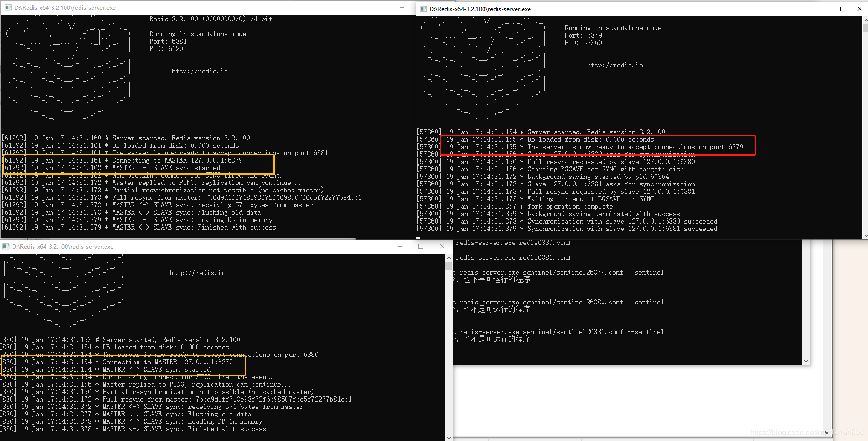Click the scroll-down arrow of the sentinel command window

tap(806, 361)
